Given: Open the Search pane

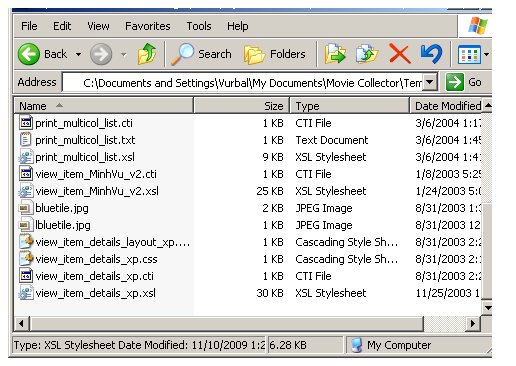Looking at the screenshot, I should 201,54.
